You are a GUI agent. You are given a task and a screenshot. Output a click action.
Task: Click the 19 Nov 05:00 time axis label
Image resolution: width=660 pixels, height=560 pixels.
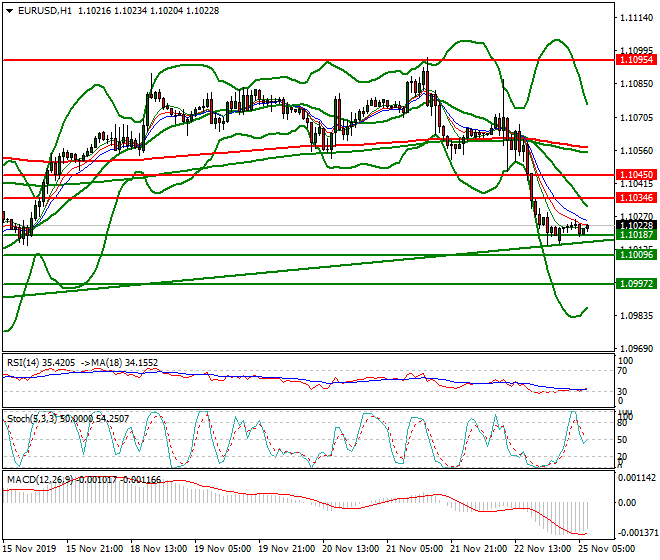pyautogui.click(x=223, y=549)
